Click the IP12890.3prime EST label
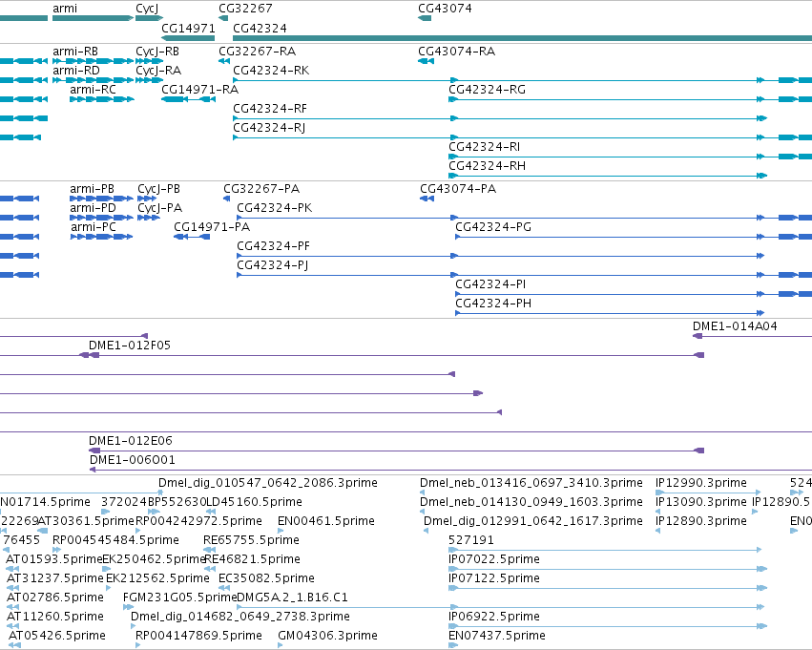Viewport: 812px width, 650px height. (x=701, y=521)
